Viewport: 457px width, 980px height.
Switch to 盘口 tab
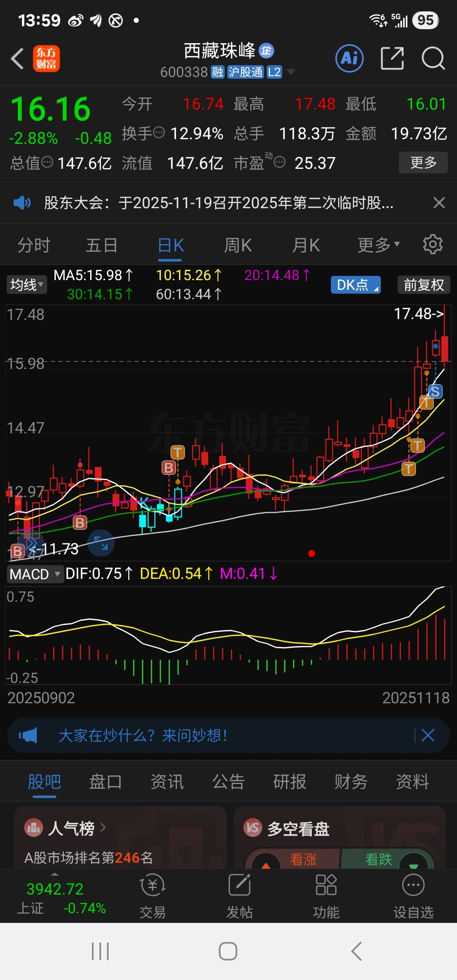[105, 782]
